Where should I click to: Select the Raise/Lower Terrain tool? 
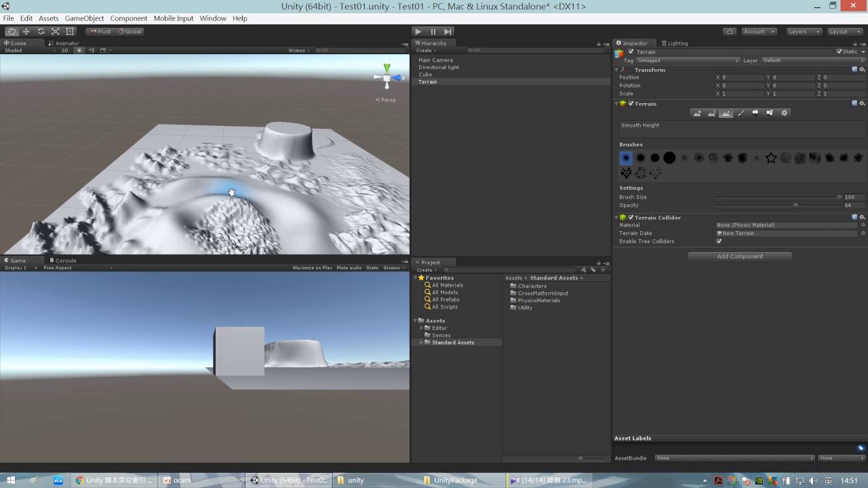[696, 113]
